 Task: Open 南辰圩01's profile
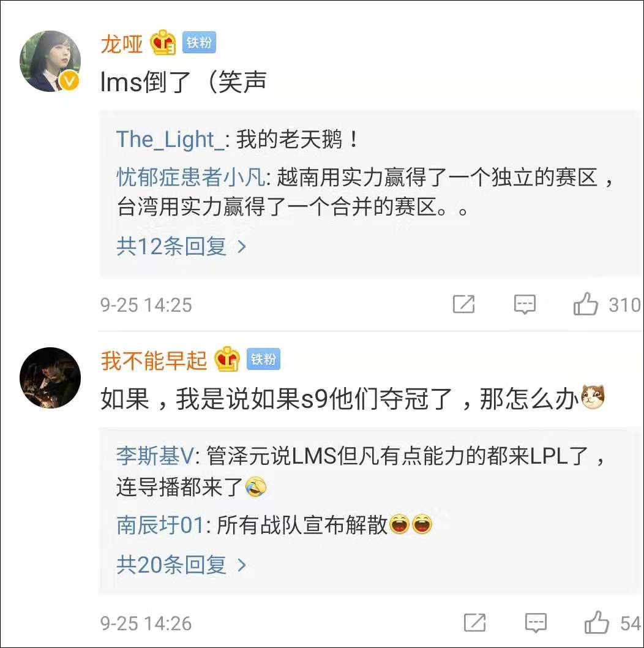[x=160, y=525]
